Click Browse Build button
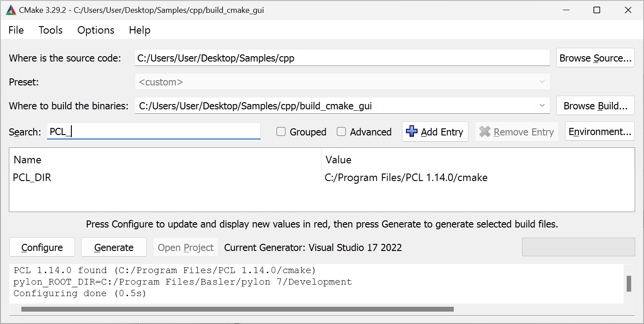Screen dimensions: 644x324 tap(595, 106)
